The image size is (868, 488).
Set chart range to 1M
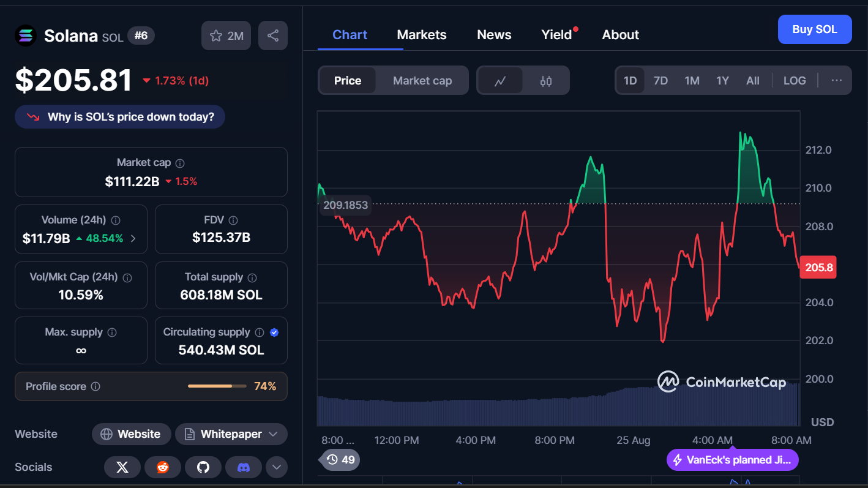point(692,81)
